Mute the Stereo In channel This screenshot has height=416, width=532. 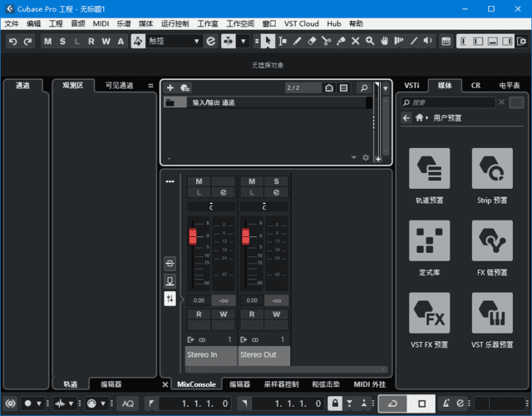(199, 181)
